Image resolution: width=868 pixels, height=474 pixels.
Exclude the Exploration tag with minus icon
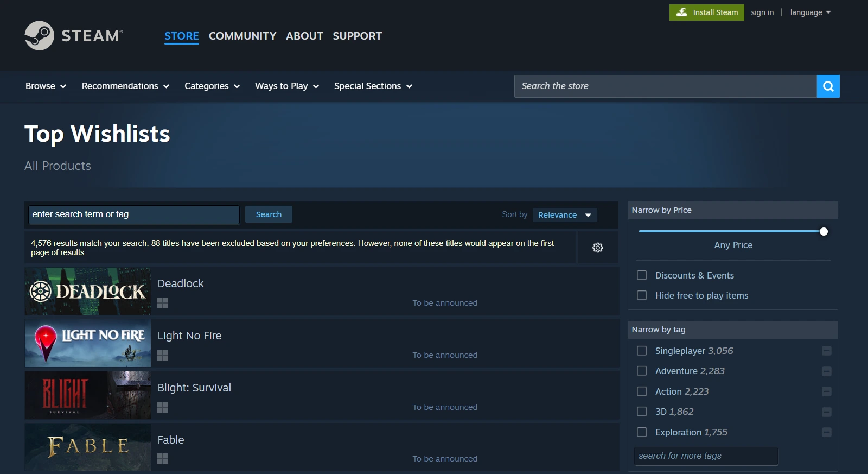(x=827, y=432)
